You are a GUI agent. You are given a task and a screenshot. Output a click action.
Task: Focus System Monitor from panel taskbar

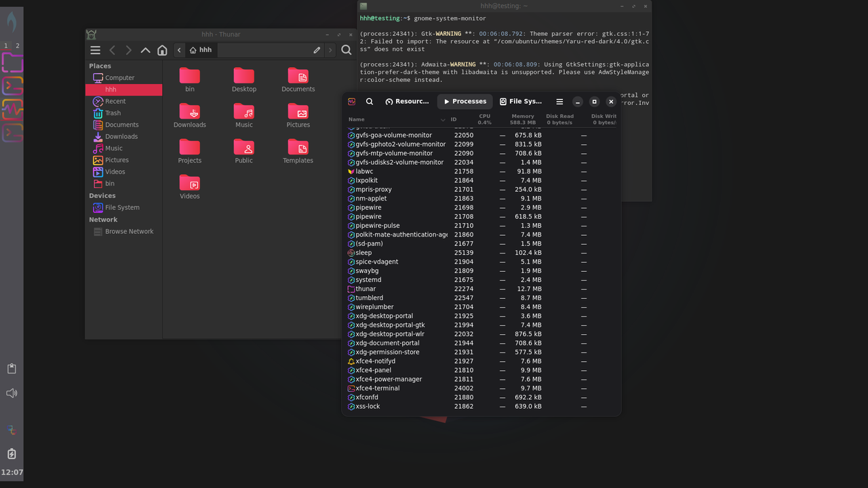click(12, 110)
